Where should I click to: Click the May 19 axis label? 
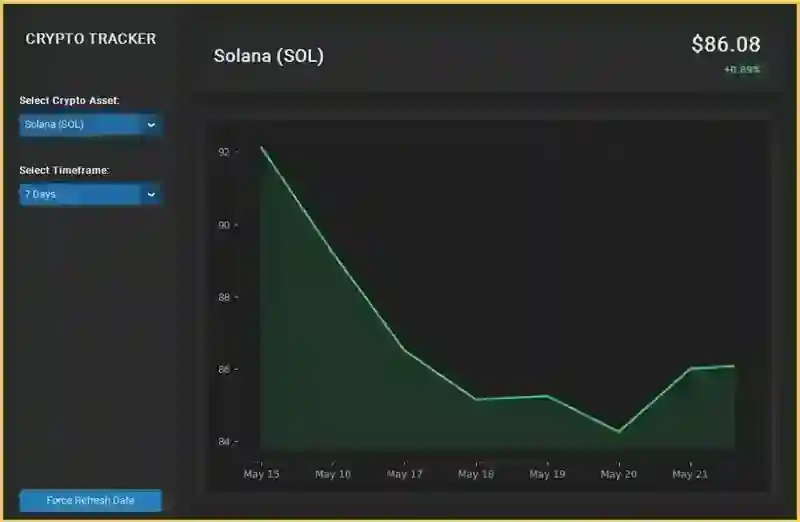(547, 474)
